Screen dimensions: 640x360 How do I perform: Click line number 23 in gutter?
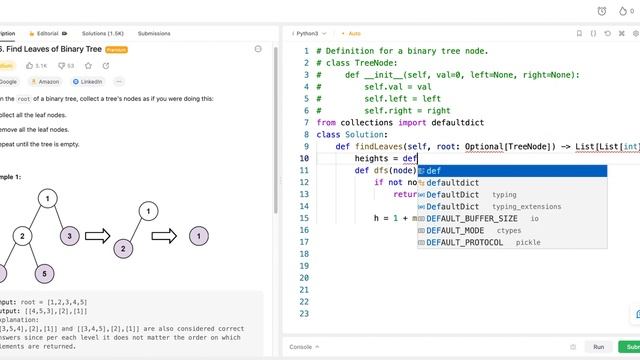coord(304,314)
